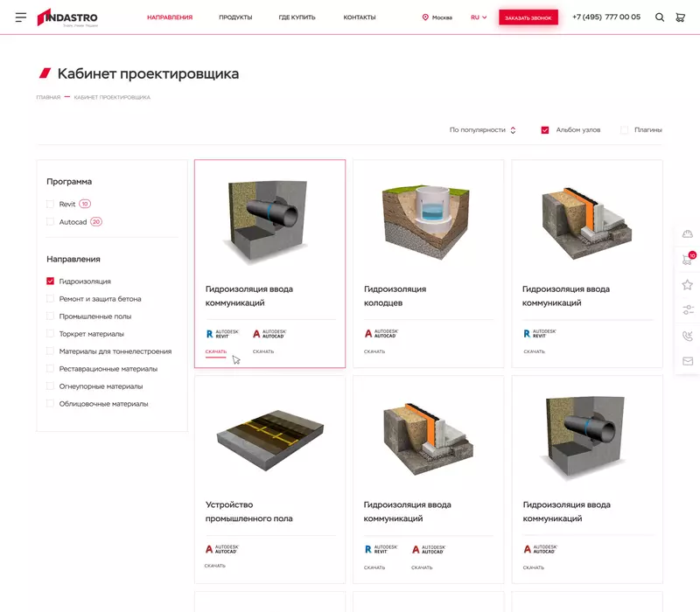700x612 pixels.
Task: Click the star favorites sidebar icon
Action: coord(688,284)
